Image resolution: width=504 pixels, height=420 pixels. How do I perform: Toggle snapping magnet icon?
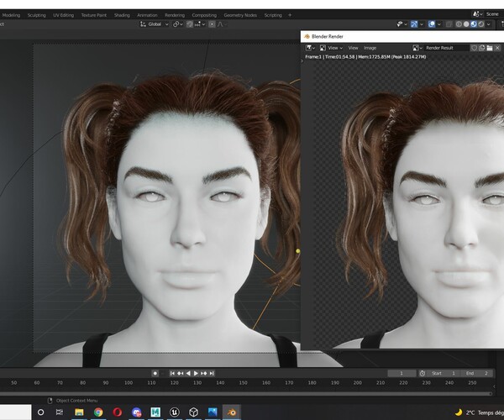(x=190, y=24)
